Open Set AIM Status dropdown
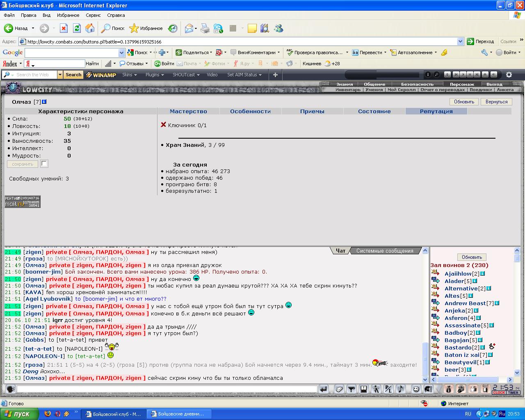The width and height of the screenshot is (525, 420). click(245, 75)
